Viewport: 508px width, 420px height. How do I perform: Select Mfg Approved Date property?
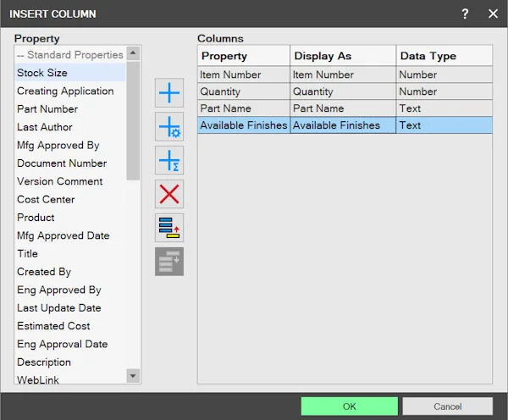tap(70, 235)
